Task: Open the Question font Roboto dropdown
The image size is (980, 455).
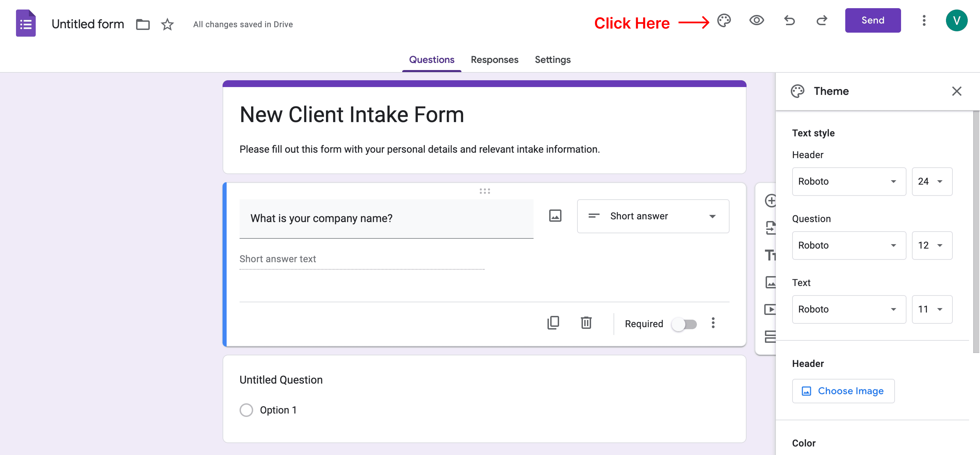Action: 849,246
